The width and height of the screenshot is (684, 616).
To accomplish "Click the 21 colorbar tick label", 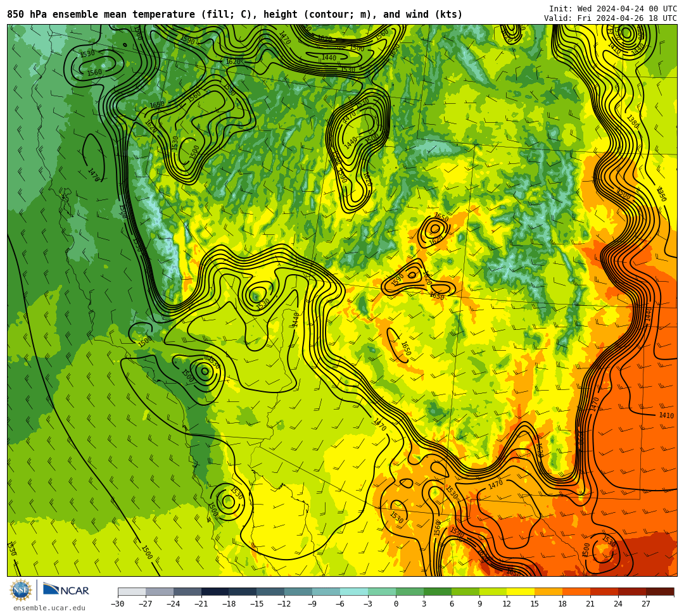I will (x=591, y=604).
